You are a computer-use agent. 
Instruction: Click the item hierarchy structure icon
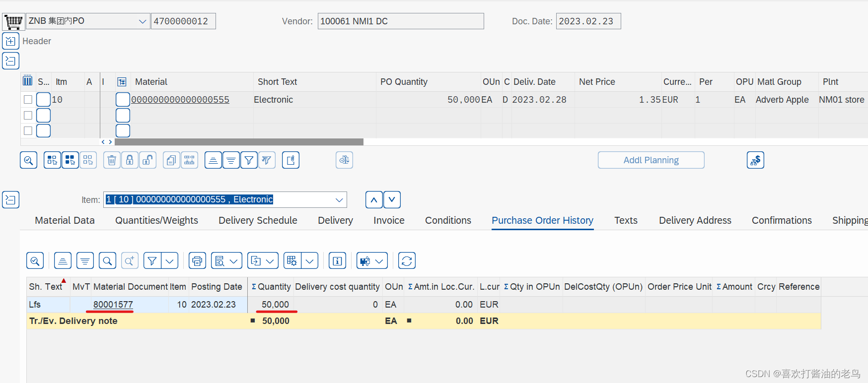pyautogui.click(x=189, y=160)
